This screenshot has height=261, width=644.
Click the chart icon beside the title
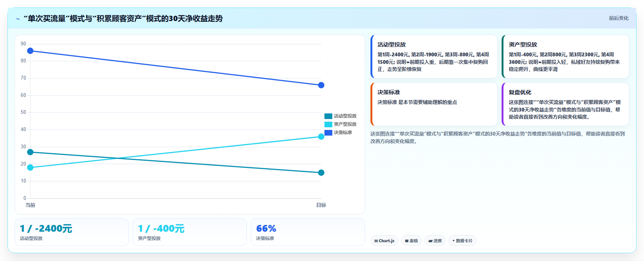tap(18, 19)
